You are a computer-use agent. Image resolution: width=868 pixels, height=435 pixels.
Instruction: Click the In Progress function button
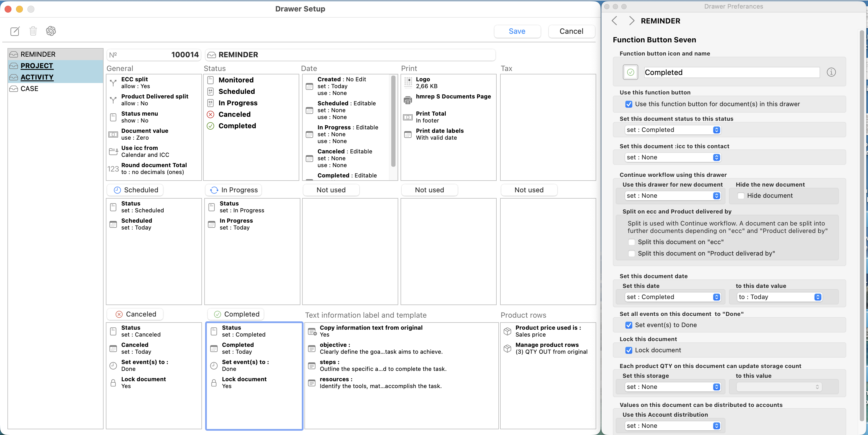(x=233, y=190)
